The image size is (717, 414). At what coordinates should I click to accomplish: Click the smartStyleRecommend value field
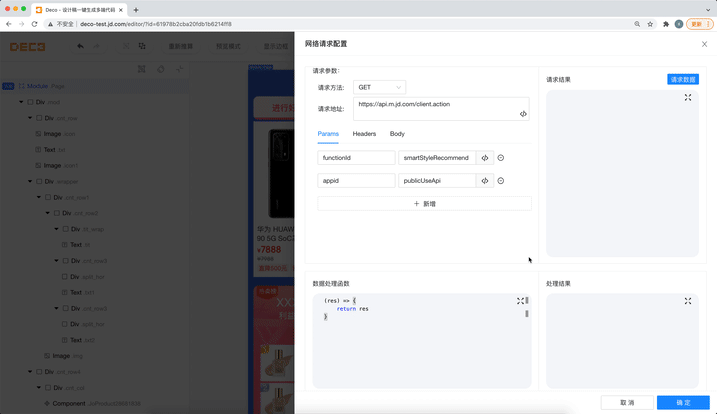437,158
